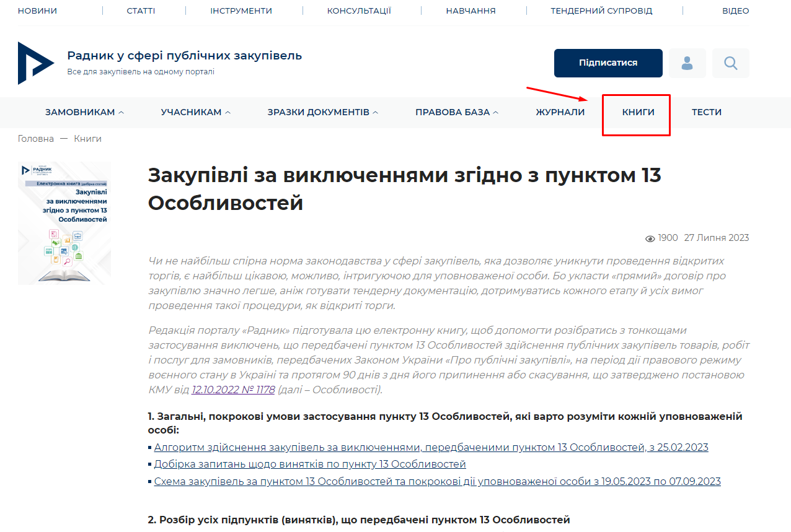
Task: Open ІНСТРУМЕНТИ in the top menu
Action: 241,11
